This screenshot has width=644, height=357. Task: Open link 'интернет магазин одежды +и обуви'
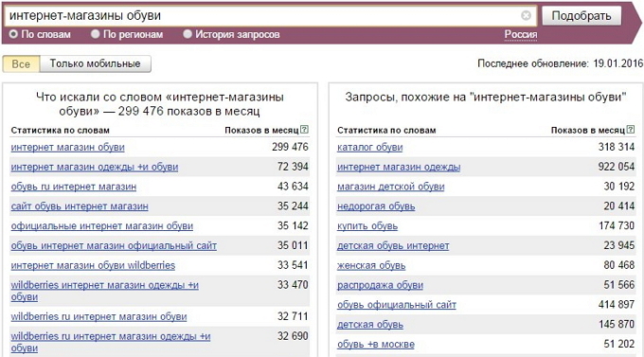click(x=95, y=167)
